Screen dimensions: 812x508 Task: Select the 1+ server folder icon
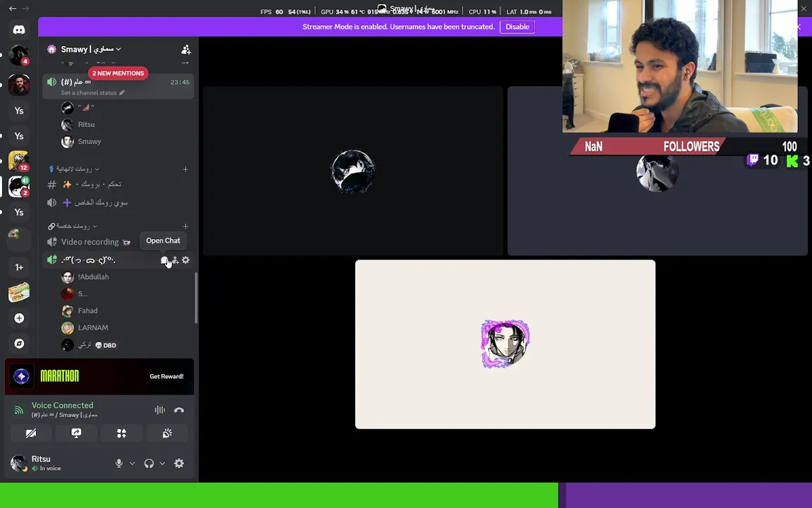18,267
